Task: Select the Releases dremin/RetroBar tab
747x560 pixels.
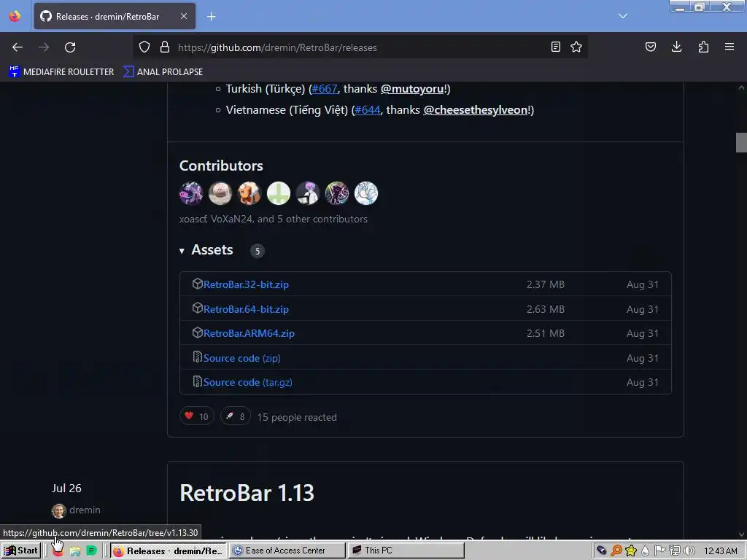Action: point(115,16)
